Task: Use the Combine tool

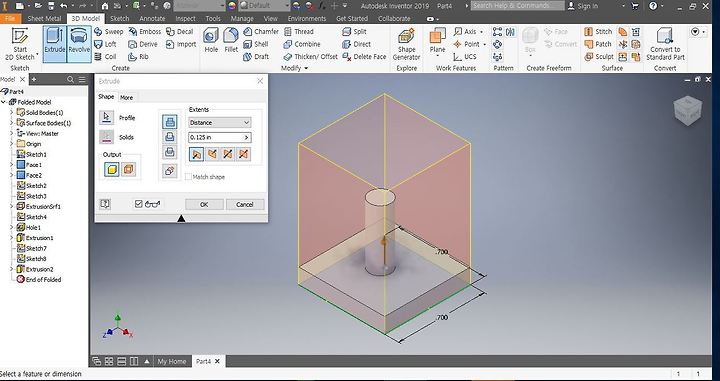Action: point(302,44)
